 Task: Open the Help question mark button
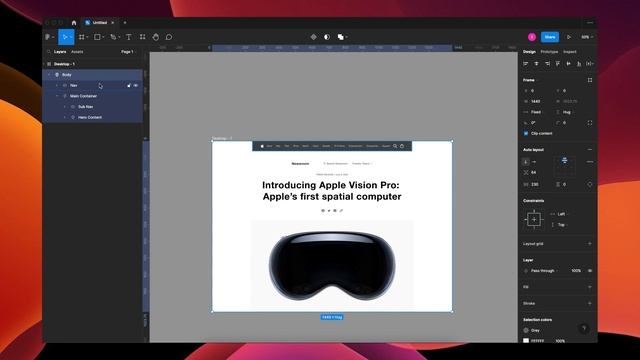point(584,328)
